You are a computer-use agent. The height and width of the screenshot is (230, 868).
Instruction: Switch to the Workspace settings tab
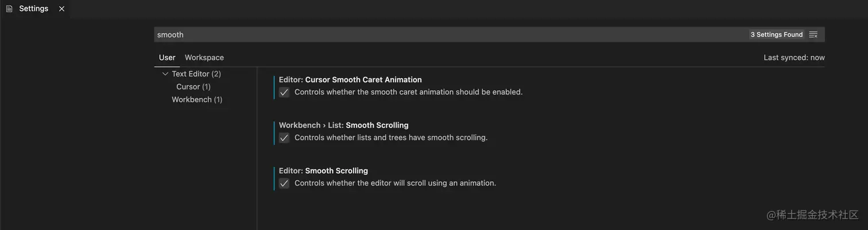point(204,57)
